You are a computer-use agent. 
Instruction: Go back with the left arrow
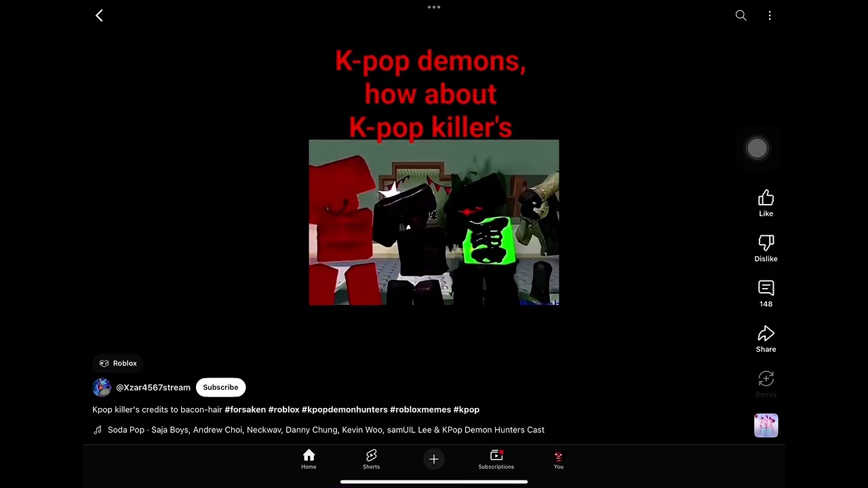pyautogui.click(x=99, y=16)
